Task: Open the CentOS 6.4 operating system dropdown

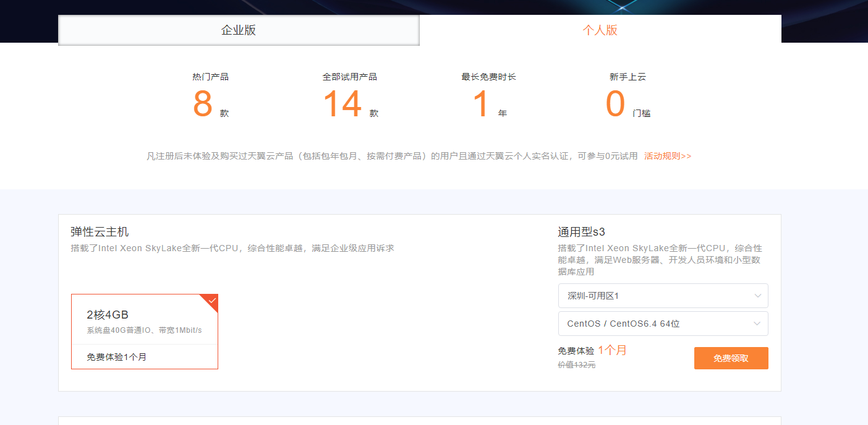Action: tap(663, 324)
